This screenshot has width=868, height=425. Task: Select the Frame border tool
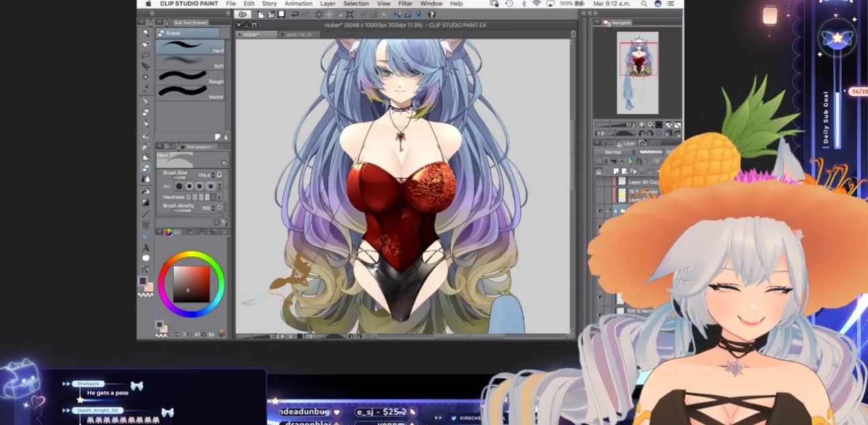pos(145,225)
